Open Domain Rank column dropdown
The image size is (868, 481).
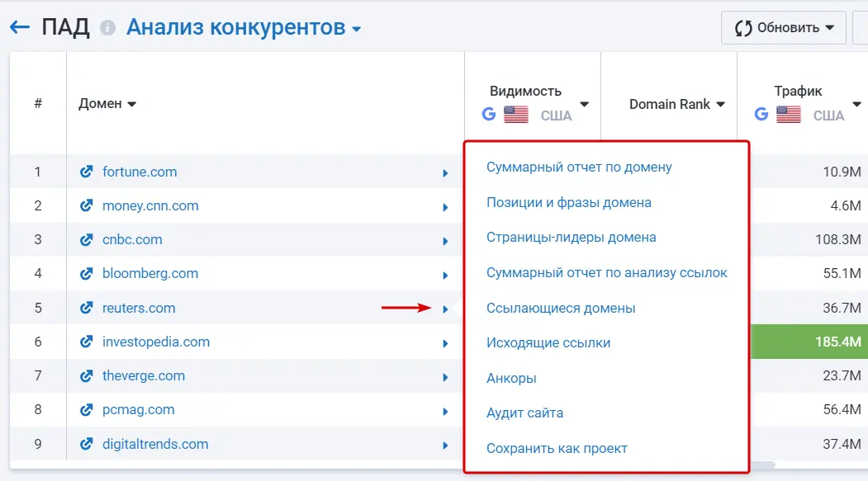(721, 104)
